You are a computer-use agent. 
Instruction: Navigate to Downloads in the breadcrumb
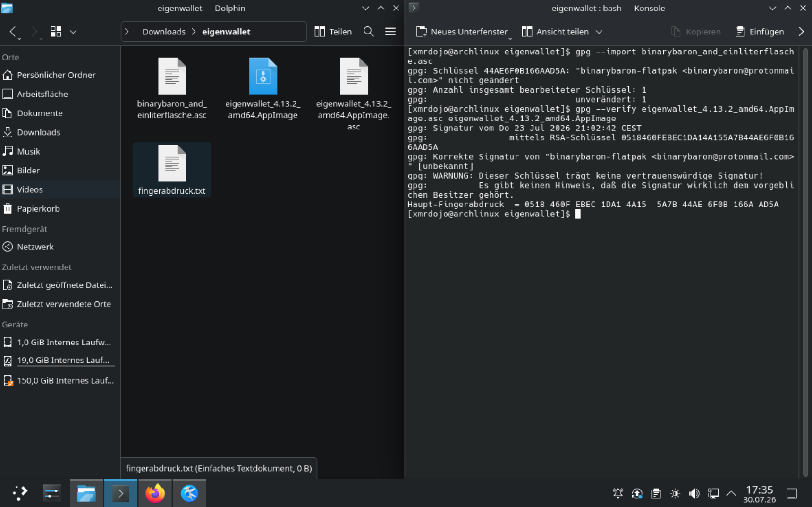(x=164, y=32)
